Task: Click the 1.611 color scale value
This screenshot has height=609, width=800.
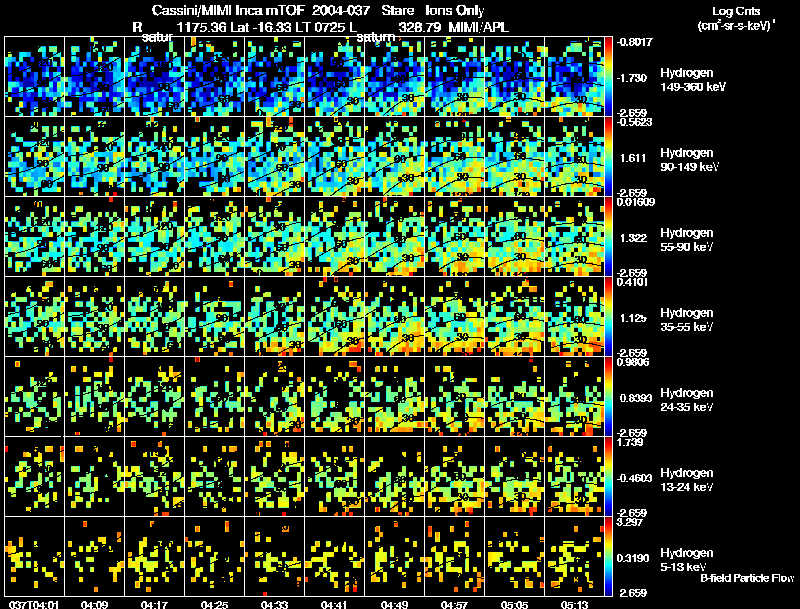Action: [633, 158]
